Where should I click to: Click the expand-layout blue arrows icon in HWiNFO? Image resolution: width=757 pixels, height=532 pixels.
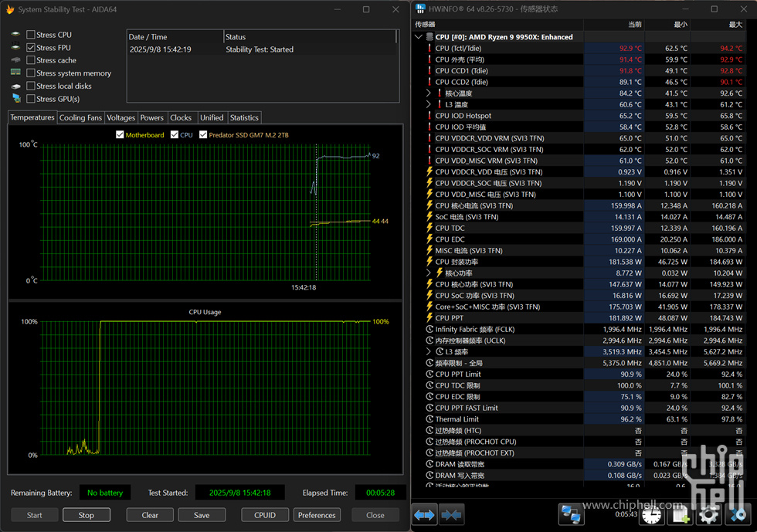click(424, 515)
